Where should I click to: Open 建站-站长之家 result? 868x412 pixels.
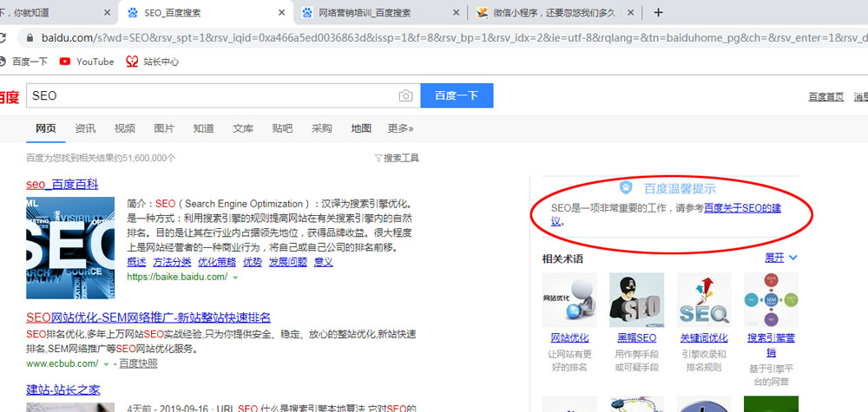[x=63, y=389]
